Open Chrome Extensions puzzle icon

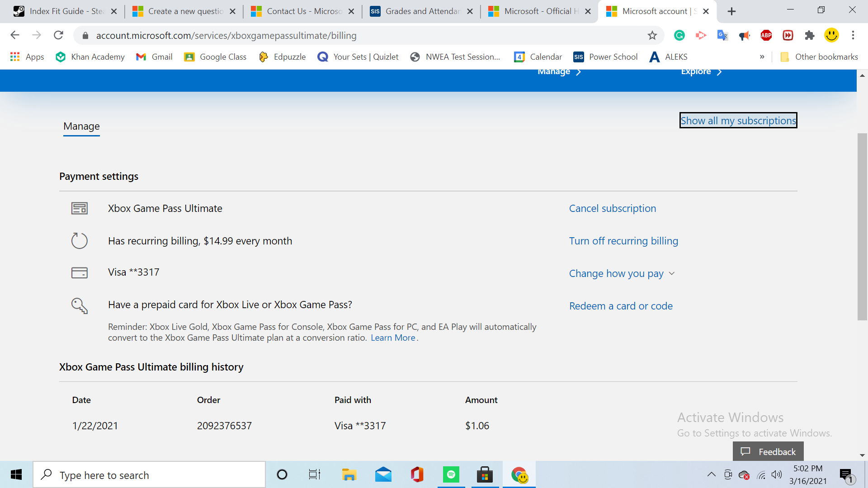810,35
